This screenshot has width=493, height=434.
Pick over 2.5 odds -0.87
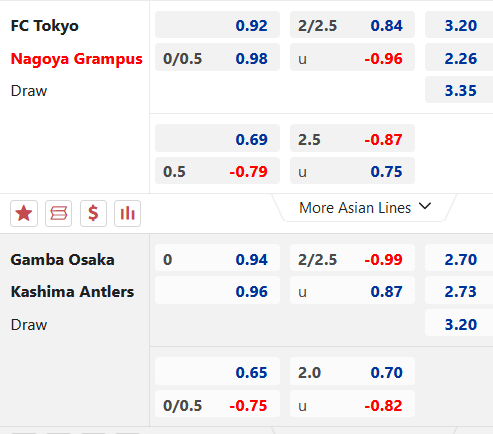352,138
